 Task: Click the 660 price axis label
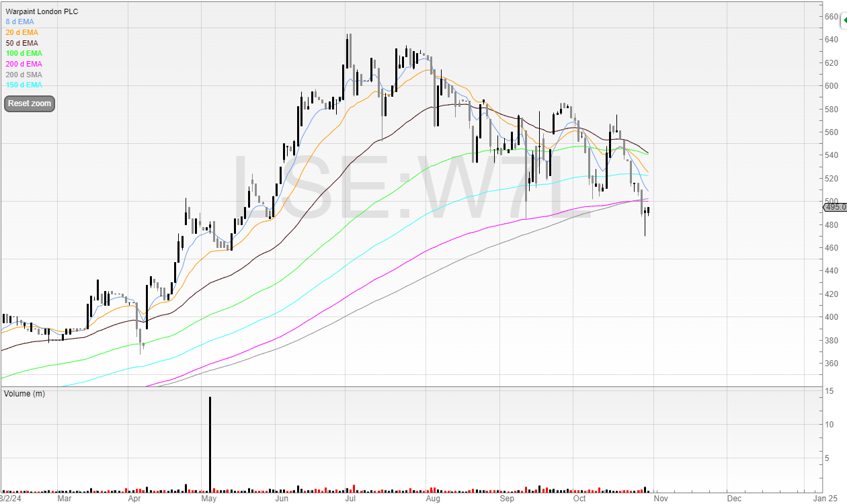[831, 16]
